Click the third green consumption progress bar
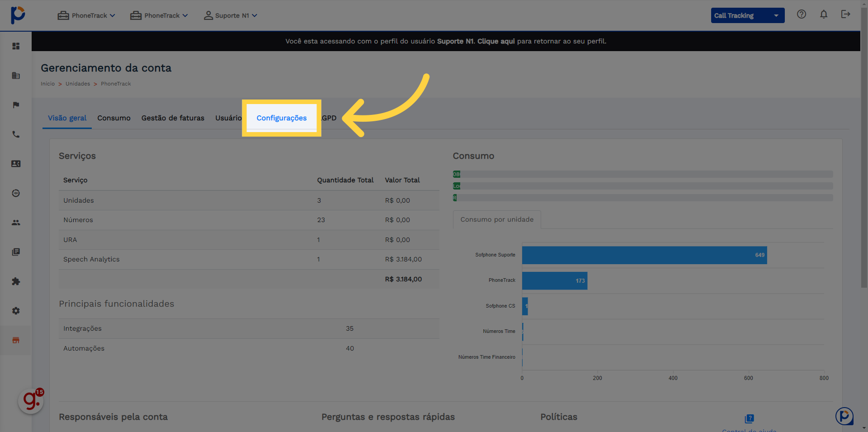This screenshot has width=868, height=432. pos(455,198)
